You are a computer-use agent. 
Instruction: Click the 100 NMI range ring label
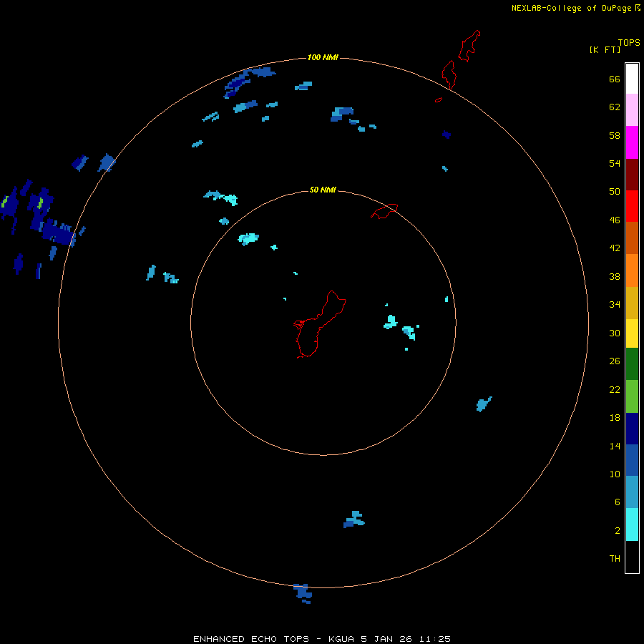[x=323, y=57]
